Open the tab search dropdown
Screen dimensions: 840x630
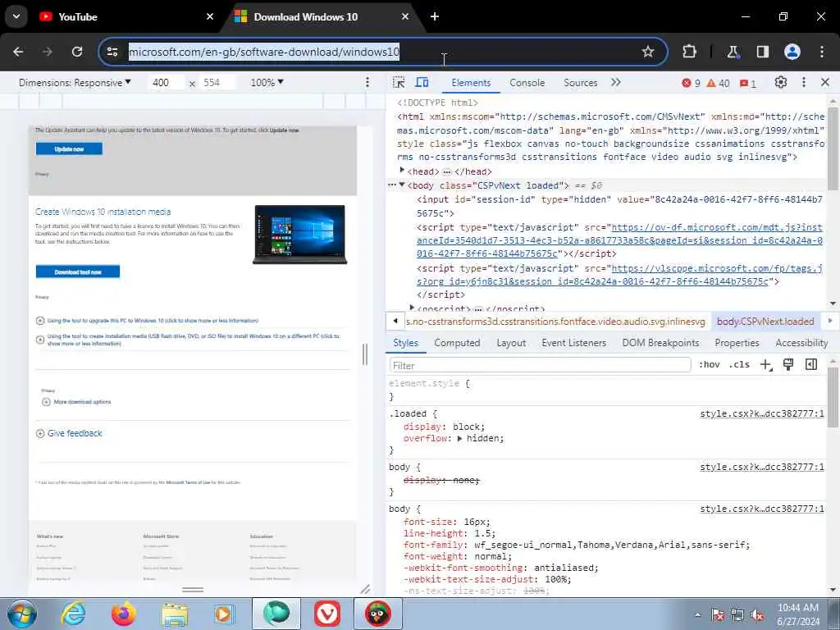16,16
